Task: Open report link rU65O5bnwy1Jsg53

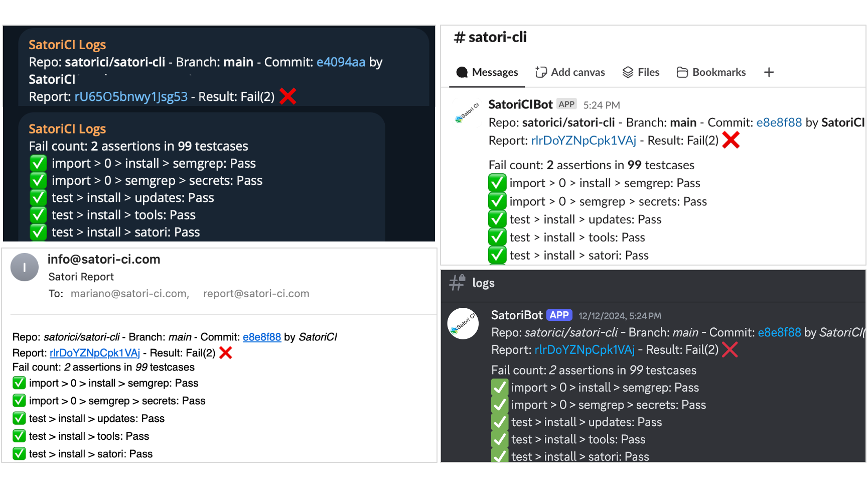Action: (131, 97)
